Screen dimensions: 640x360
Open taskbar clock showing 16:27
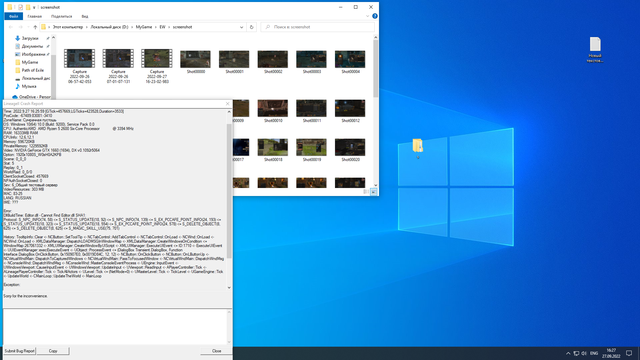(611, 353)
